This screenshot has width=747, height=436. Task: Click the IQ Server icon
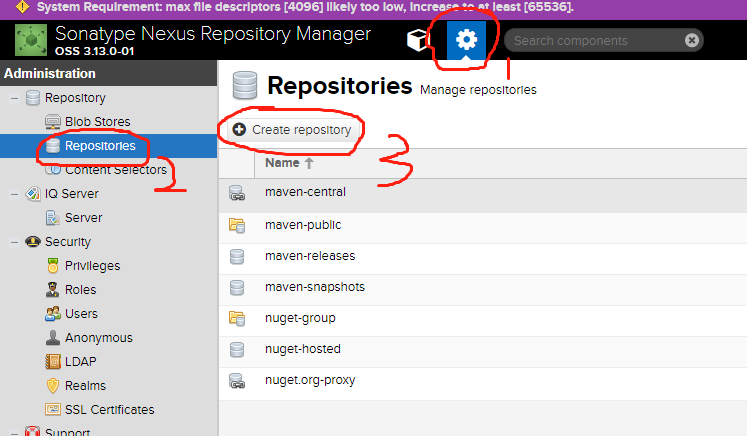pos(33,194)
